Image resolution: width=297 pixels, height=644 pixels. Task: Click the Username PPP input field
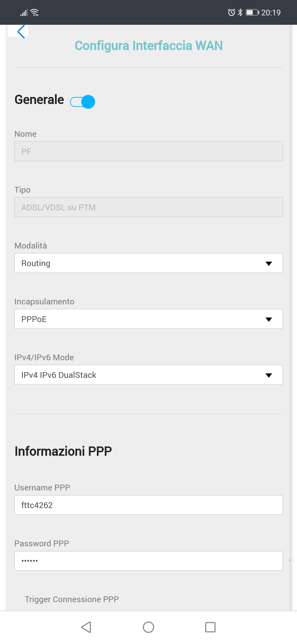[148, 505]
